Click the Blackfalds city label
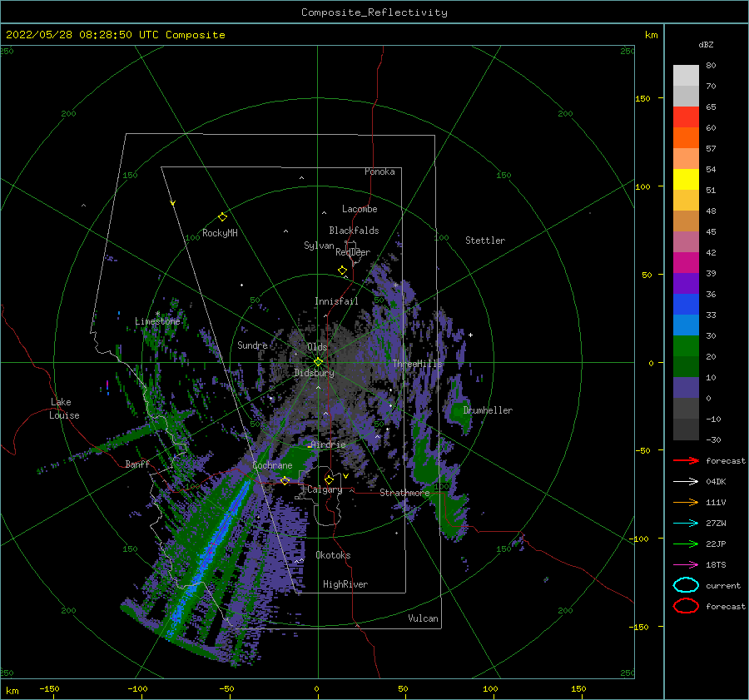The height and width of the screenshot is (700, 749). click(x=354, y=231)
